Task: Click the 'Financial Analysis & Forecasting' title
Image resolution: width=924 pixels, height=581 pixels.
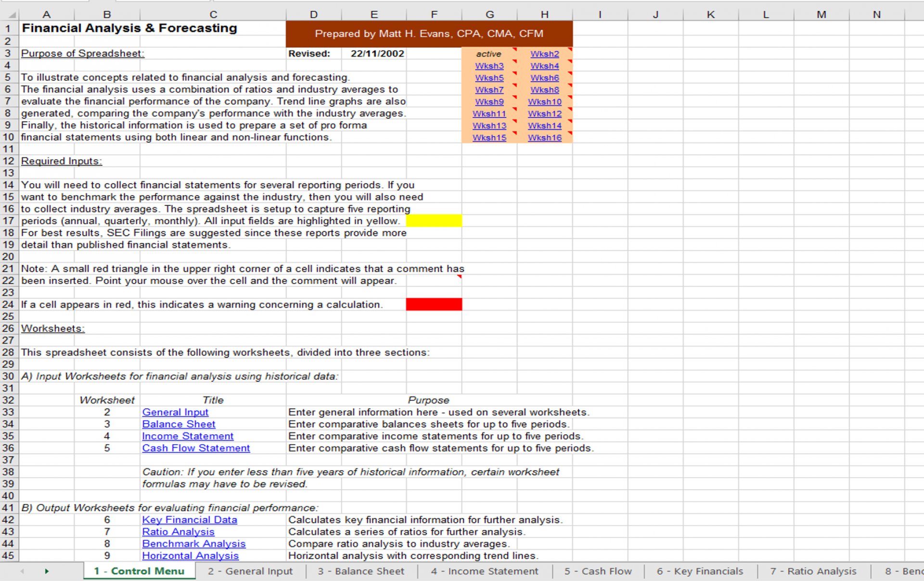Action: 129,28
